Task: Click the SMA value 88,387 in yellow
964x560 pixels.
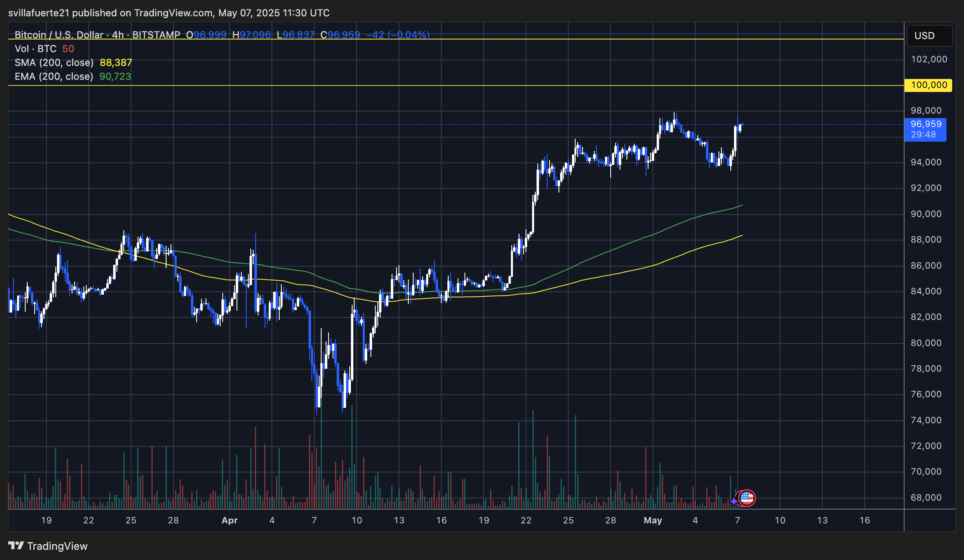Action: tap(116, 63)
